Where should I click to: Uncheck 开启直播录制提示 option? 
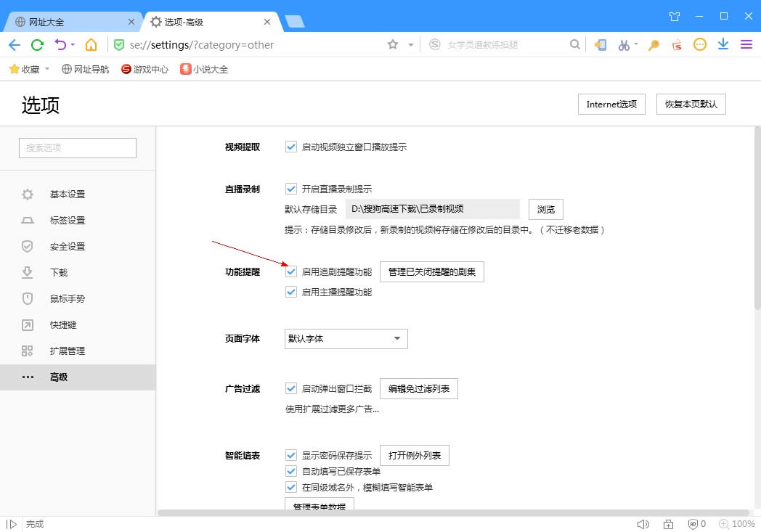(x=291, y=189)
